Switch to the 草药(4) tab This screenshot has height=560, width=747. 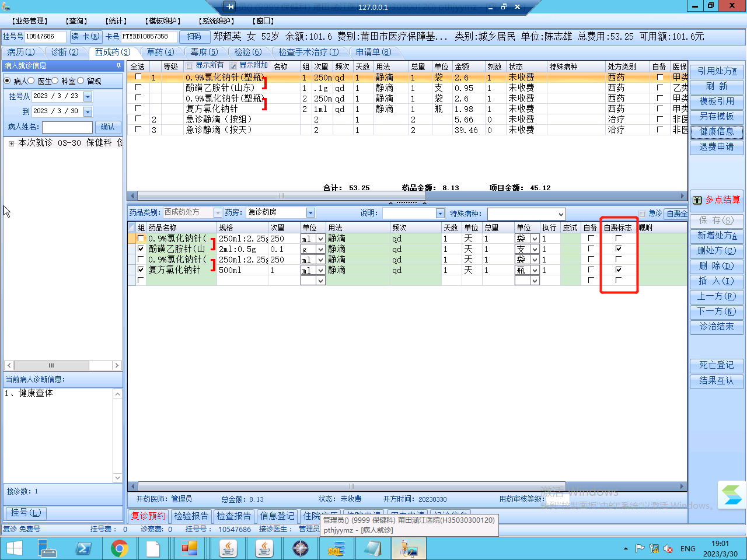[x=160, y=52]
